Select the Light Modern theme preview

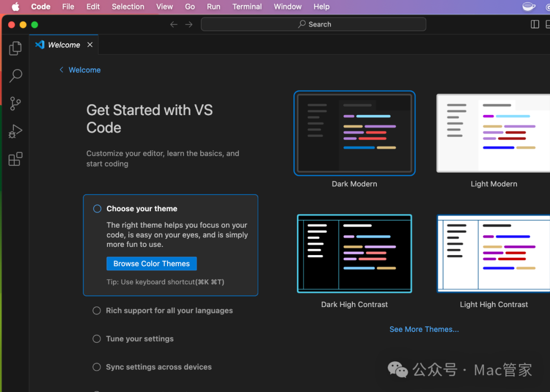pyautogui.click(x=493, y=133)
